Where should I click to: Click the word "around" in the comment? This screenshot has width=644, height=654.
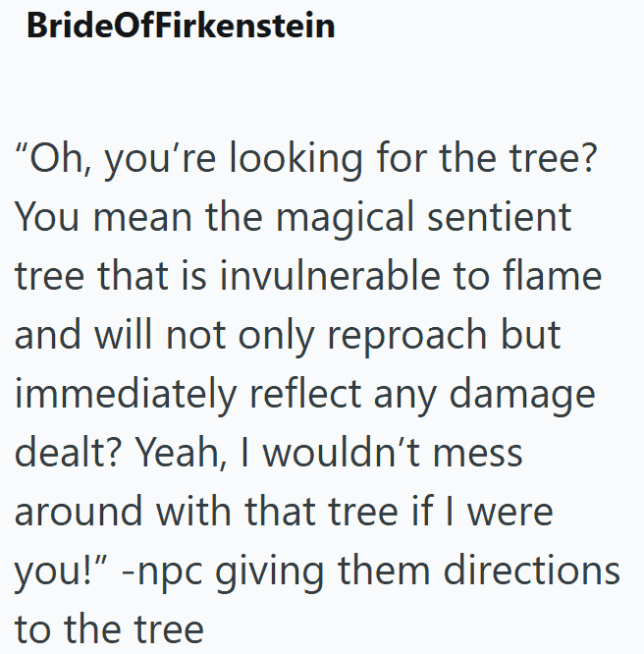(x=79, y=513)
